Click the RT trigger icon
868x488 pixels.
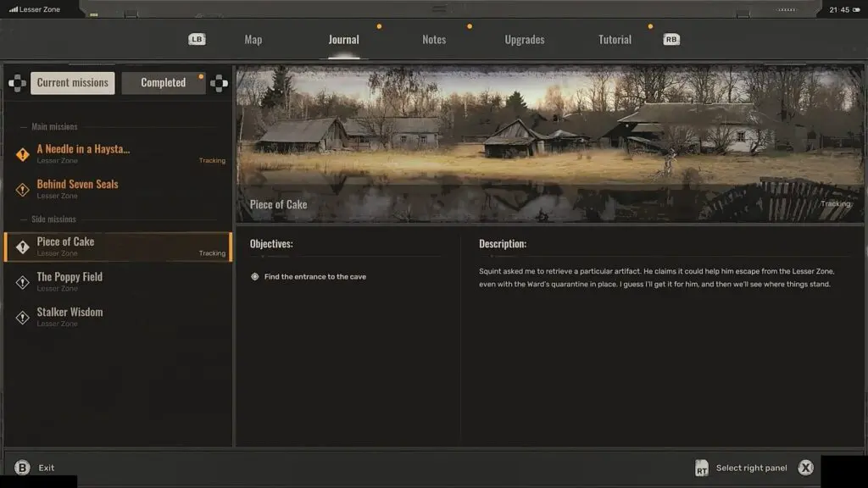point(701,468)
